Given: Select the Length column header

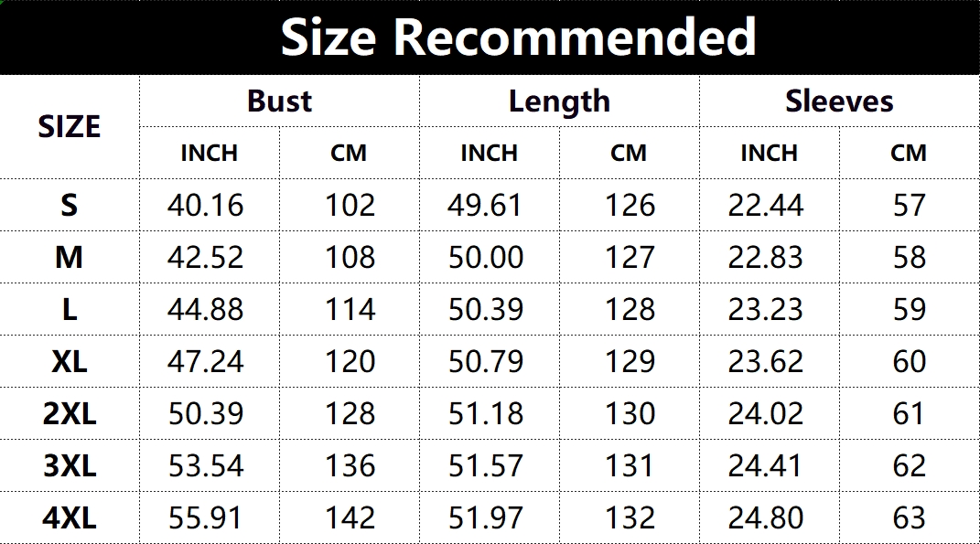Looking at the screenshot, I should [x=559, y=101].
